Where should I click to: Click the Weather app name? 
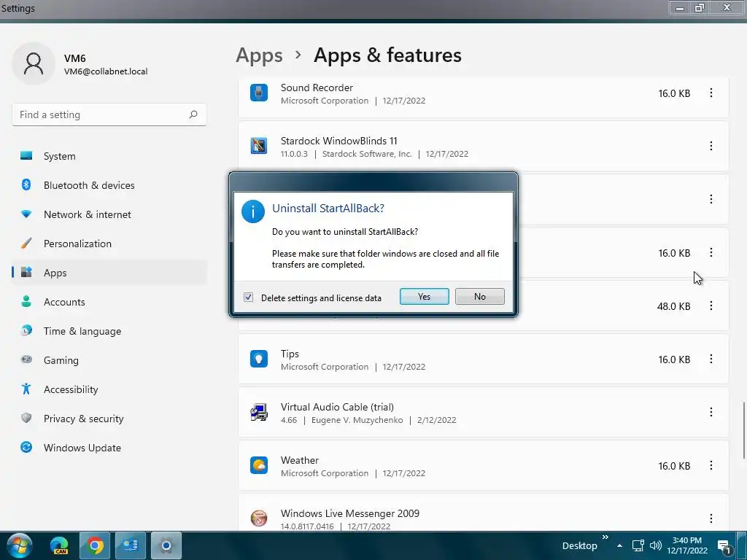[x=300, y=460]
